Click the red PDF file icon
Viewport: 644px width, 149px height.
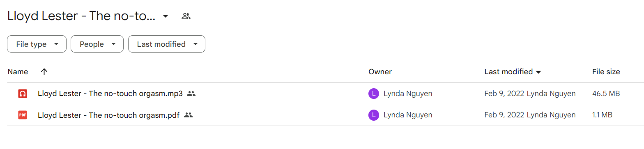tap(23, 115)
